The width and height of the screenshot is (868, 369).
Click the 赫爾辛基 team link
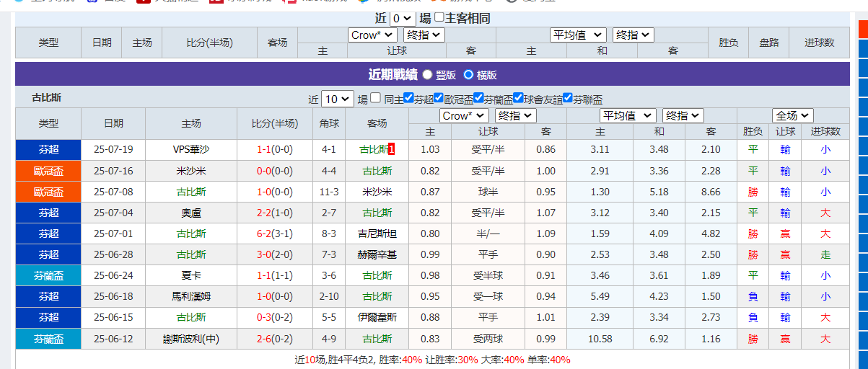click(x=377, y=254)
